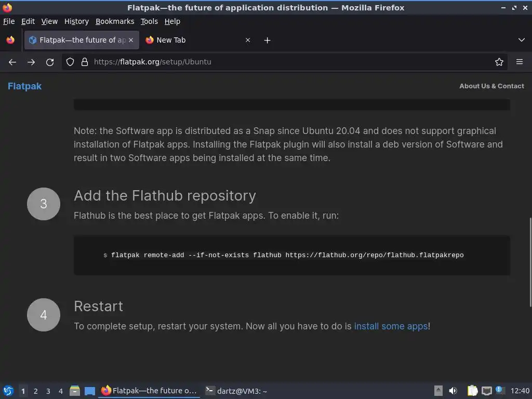Click the page vertical scrollbar thumb
The height and width of the screenshot is (399, 532).
tap(530, 262)
